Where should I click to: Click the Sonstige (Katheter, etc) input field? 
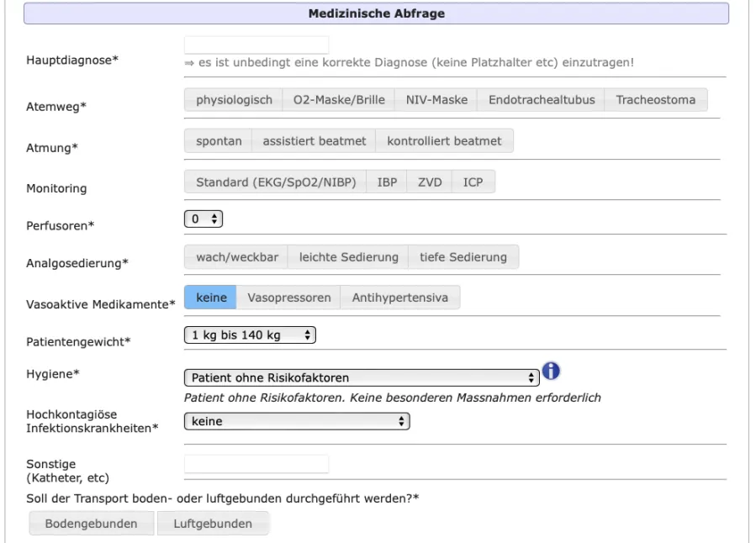(256, 464)
